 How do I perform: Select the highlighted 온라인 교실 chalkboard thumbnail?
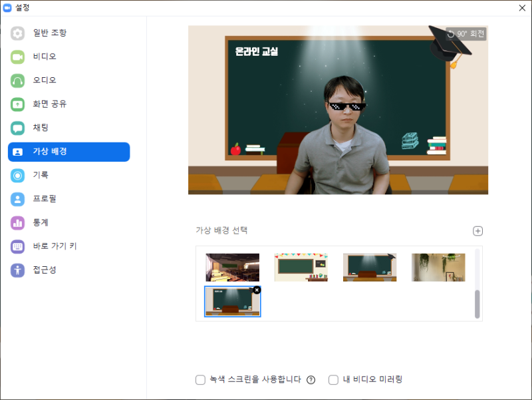point(232,301)
